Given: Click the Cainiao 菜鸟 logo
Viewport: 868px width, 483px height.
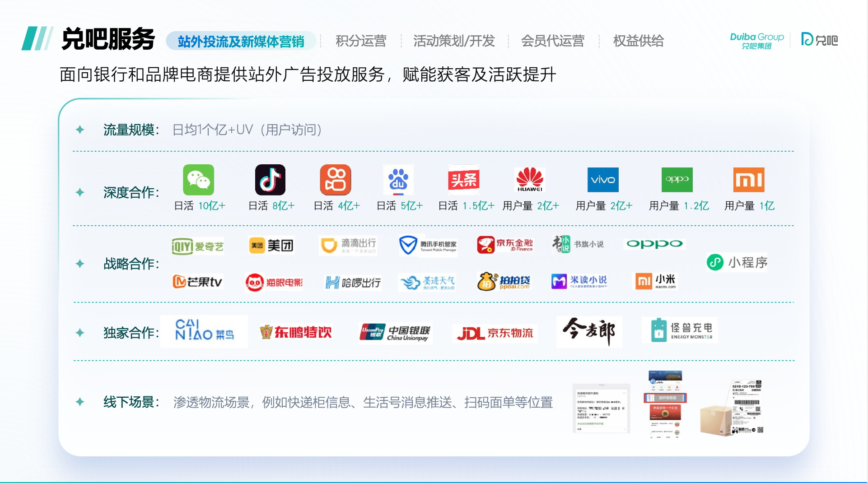Looking at the screenshot, I should tap(204, 331).
